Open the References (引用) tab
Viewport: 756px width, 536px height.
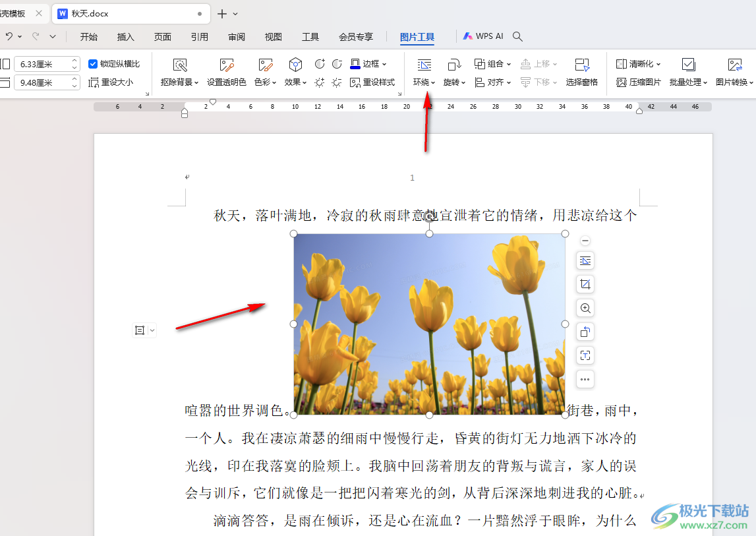click(199, 37)
